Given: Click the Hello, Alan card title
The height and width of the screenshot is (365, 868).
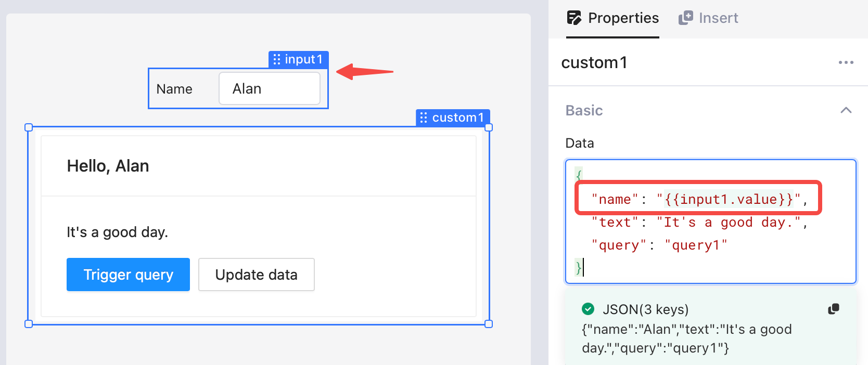Looking at the screenshot, I should click(108, 166).
